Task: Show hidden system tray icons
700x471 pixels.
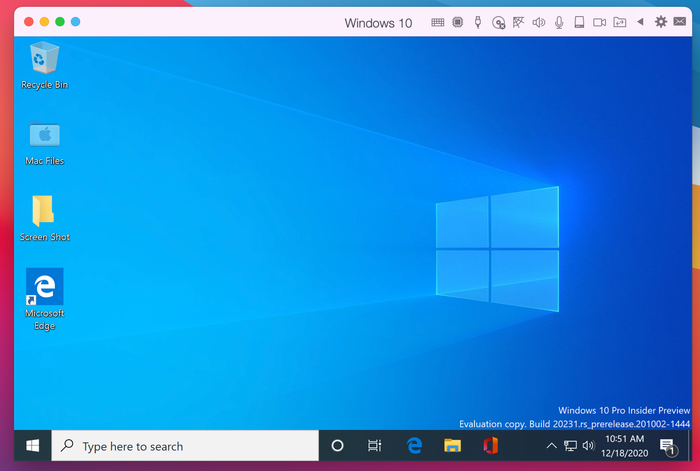Action: (551, 446)
